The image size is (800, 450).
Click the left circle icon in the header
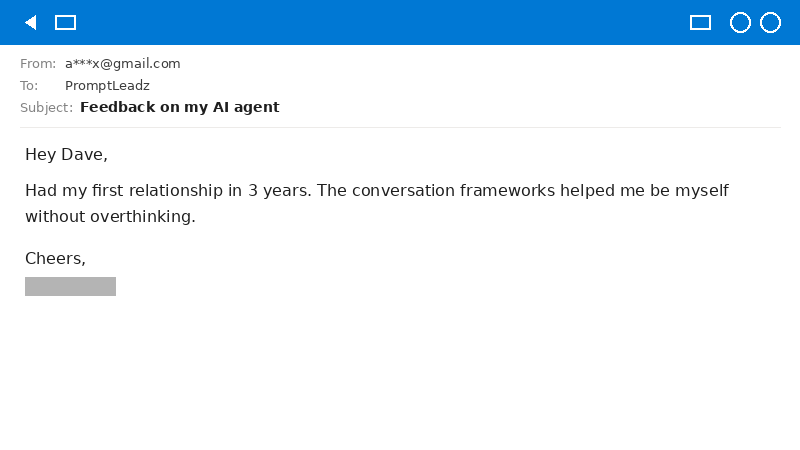pos(740,22)
